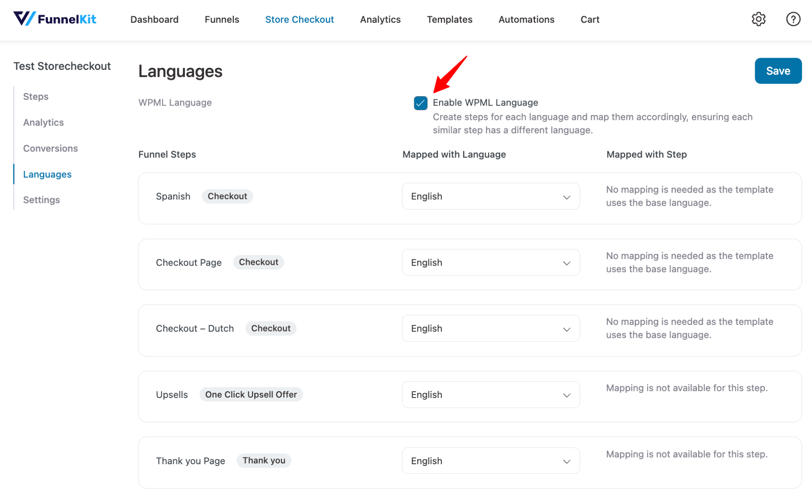Open language dropdown for Thank you Page

click(x=491, y=461)
